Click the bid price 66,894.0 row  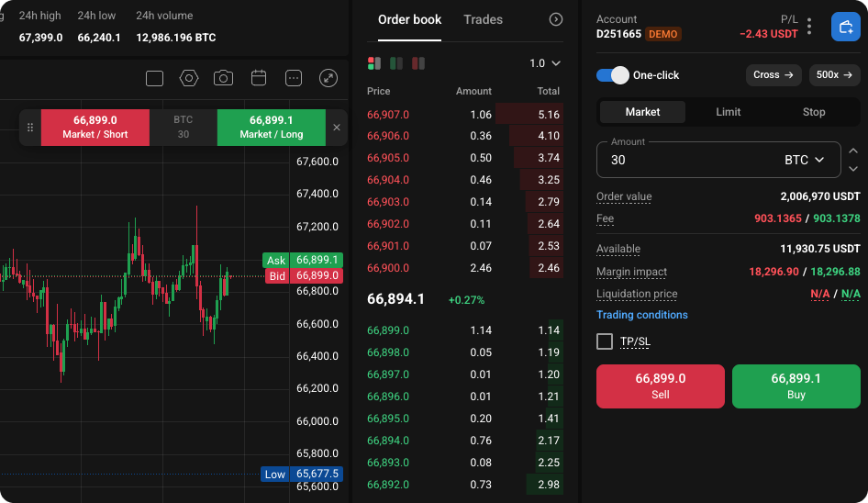point(465,441)
